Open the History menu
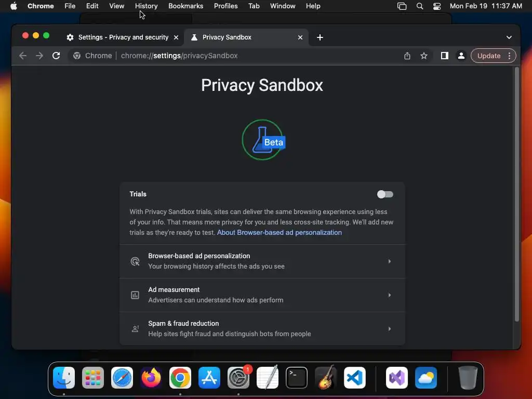 146,6
